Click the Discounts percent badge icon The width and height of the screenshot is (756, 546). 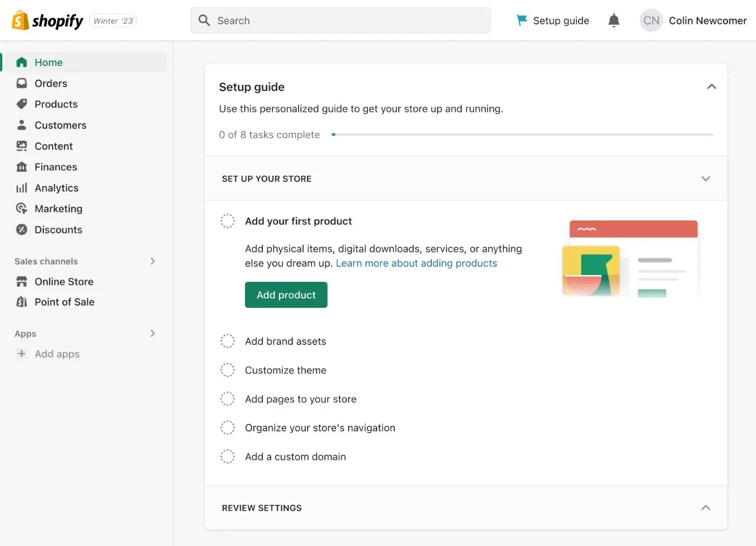22,229
